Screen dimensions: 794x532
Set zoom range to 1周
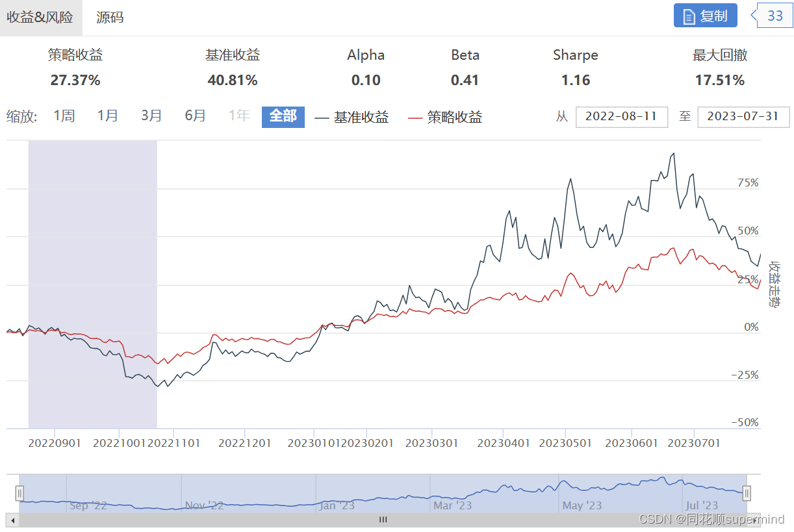pyautogui.click(x=64, y=116)
